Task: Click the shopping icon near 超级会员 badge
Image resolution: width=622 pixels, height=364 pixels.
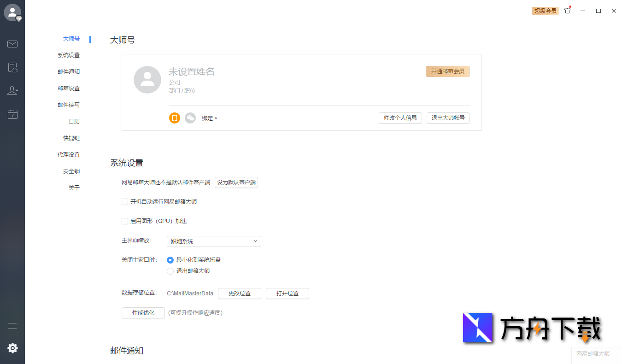Action: (567, 11)
